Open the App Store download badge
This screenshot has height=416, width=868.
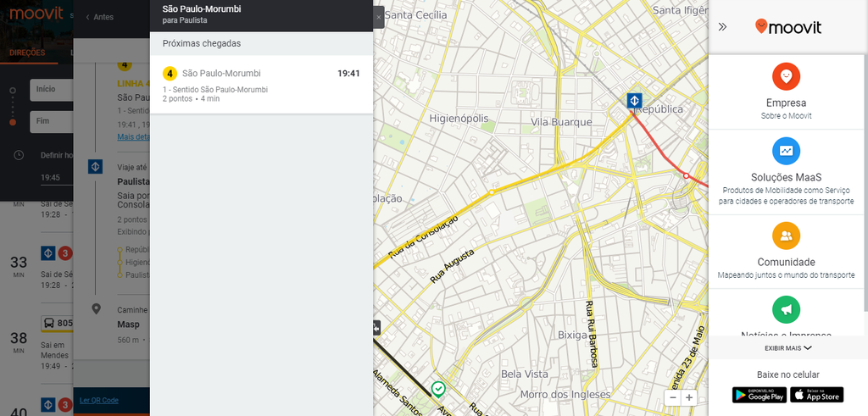point(816,395)
